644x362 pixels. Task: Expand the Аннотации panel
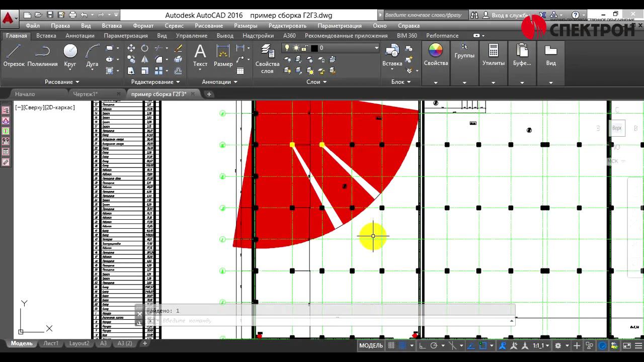tap(219, 82)
